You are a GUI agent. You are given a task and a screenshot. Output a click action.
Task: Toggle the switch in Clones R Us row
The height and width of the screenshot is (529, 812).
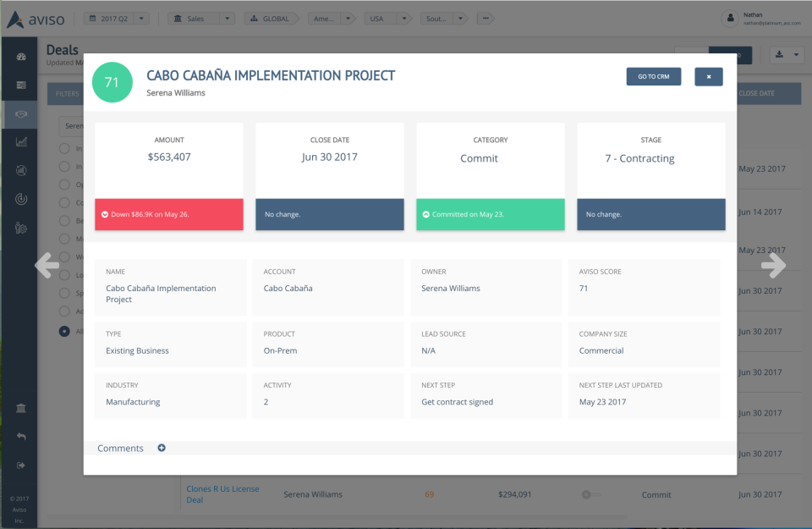click(590, 495)
